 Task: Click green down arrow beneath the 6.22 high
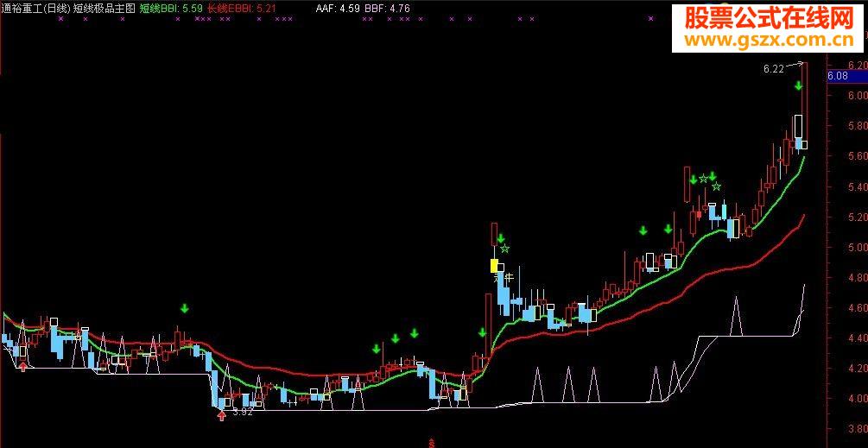[798, 85]
